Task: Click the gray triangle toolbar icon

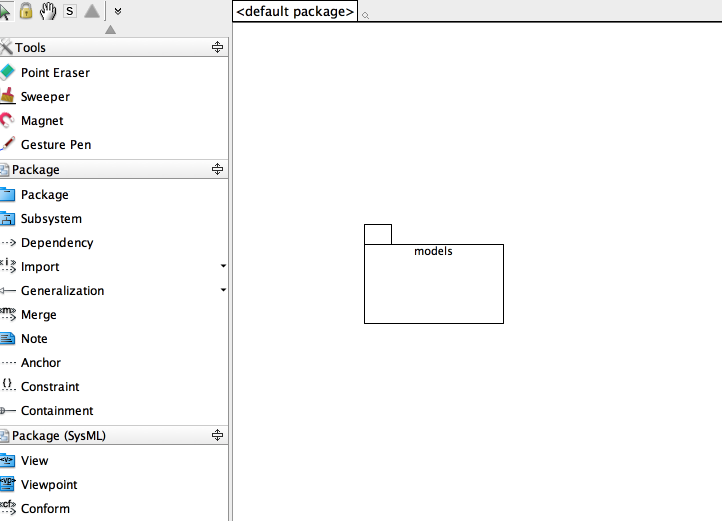Action: 92,11
